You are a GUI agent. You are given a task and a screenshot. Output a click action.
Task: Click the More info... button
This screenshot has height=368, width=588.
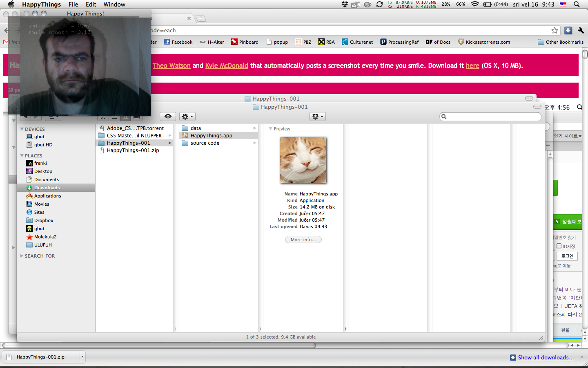pyautogui.click(x=303, y=240)
